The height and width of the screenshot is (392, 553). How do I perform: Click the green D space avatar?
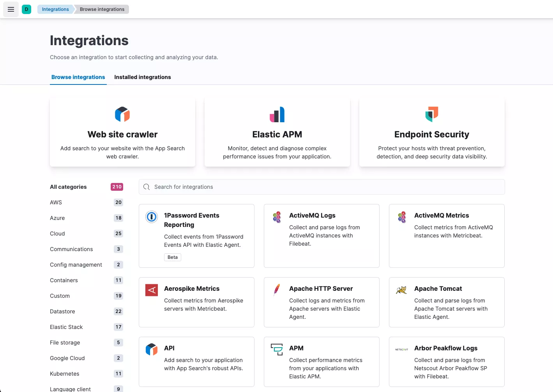tap(27, 9)
